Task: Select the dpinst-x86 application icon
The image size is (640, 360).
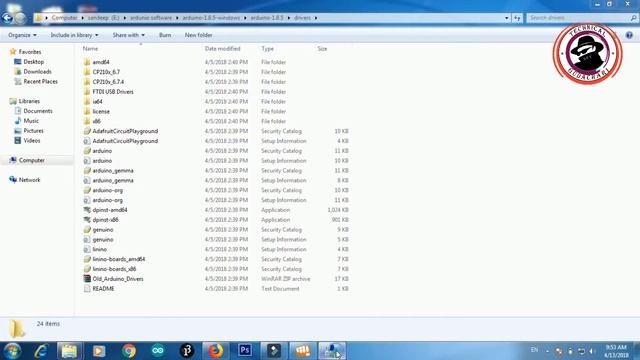Action: (x=87, y=220)
